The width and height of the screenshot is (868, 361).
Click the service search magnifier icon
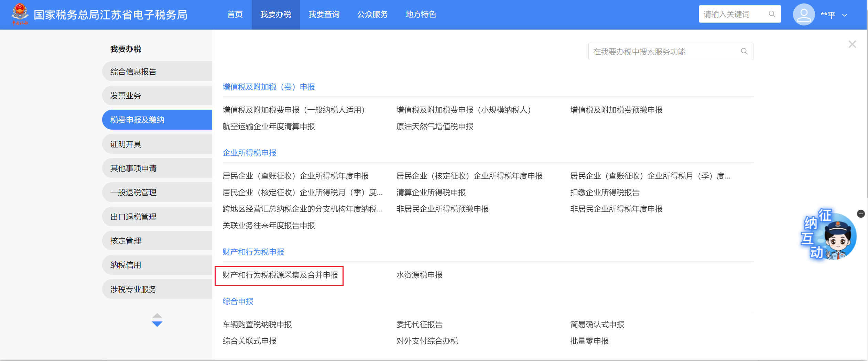pyautogui.click(x=744, y=52)
